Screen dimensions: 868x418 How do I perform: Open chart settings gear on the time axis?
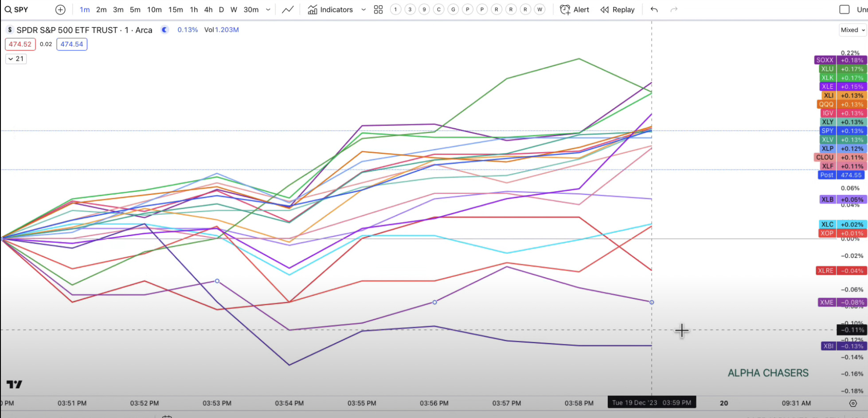pyautogui.click(x=853, y=403)
